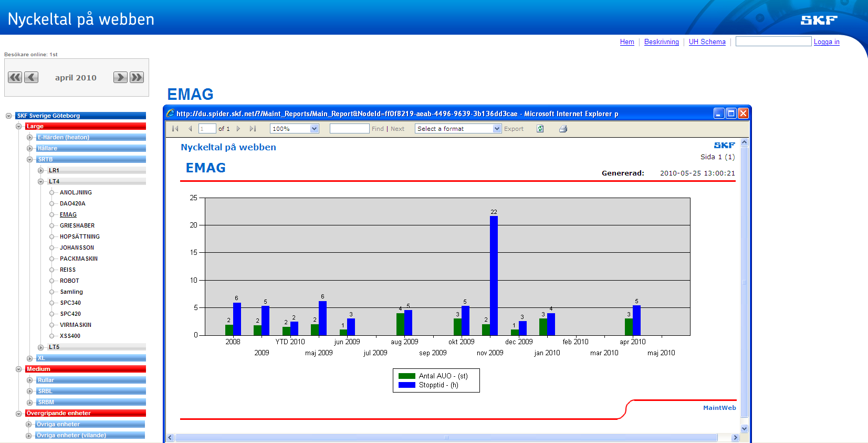This screenshot has height=443, width=868.
Task: Click the page number field
Action: (x=207, y=129)
